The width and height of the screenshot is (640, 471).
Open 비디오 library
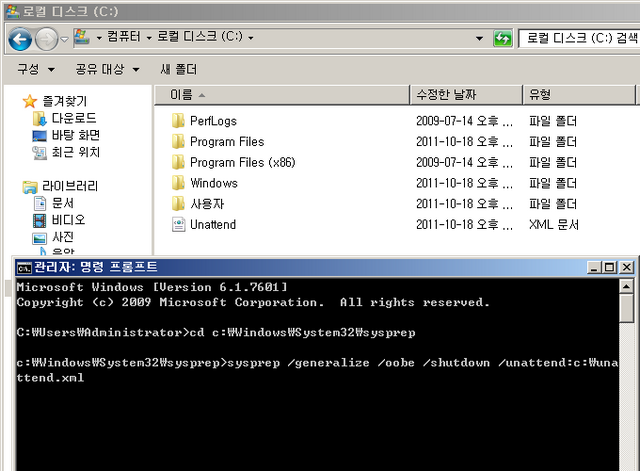point(69,220)
